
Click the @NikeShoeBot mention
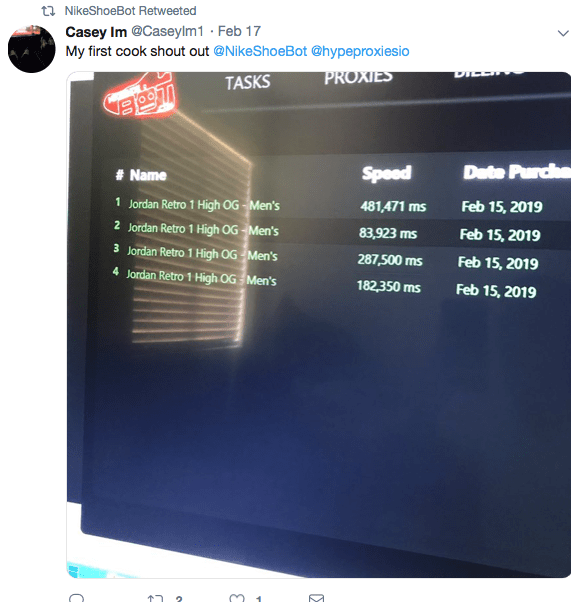(260, 51)
